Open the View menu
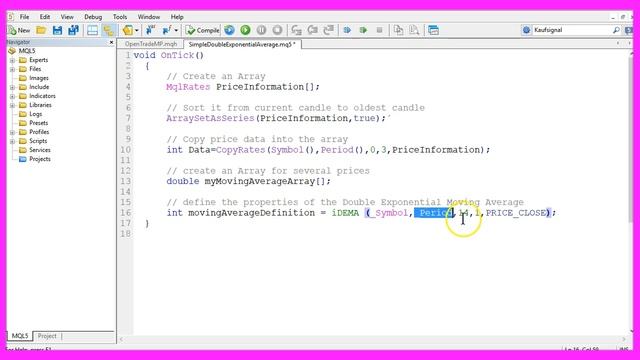Viewport: 640px width, 360px height. [67, 17]
